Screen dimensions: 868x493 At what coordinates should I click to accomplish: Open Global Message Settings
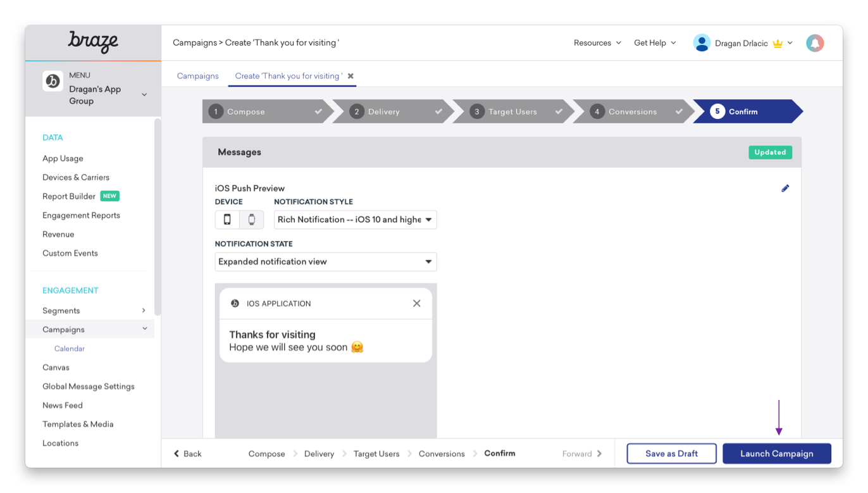pyautogui.click(x=89, y=387)
